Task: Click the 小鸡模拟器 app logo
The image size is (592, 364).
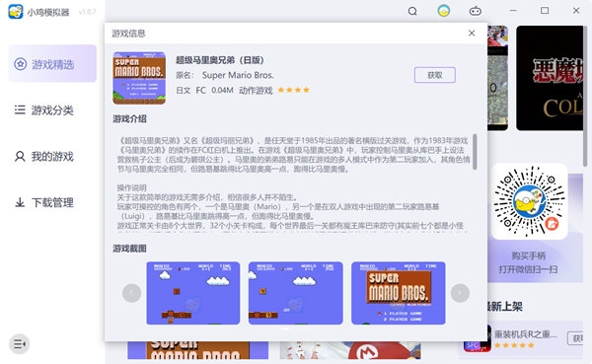Action: click(16, 11)
